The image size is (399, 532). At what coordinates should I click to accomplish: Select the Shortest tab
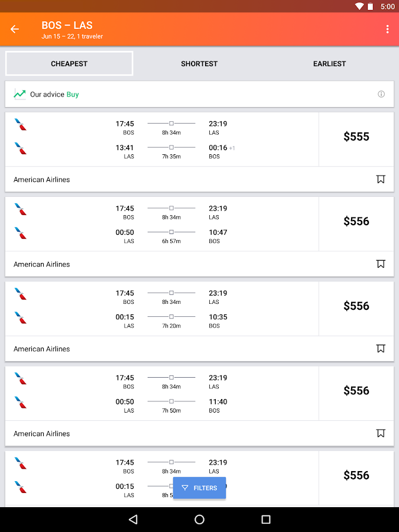(199, 64)
